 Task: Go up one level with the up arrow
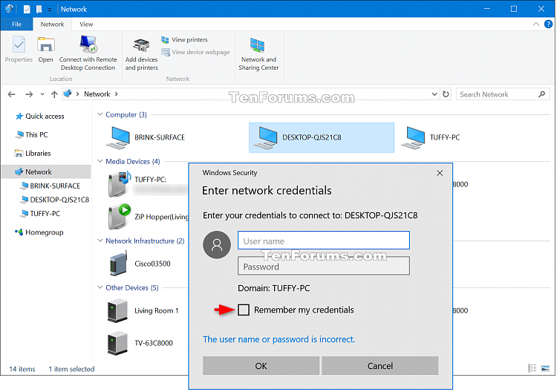[x=54, y=94]
